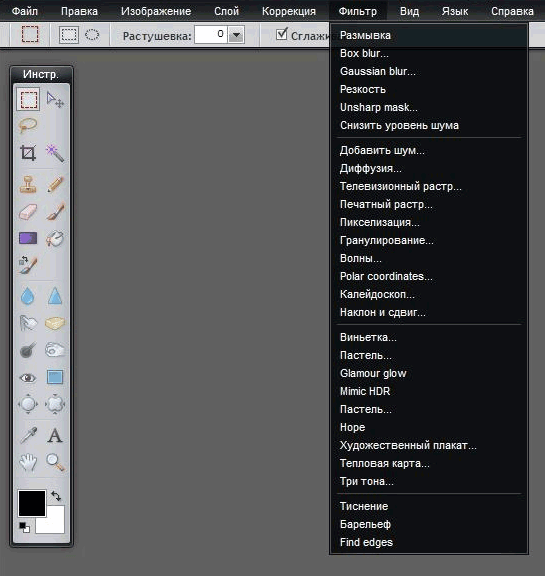The image size is (545, 576).
Task: Open the Слой menu
Action: click(226, 11)
